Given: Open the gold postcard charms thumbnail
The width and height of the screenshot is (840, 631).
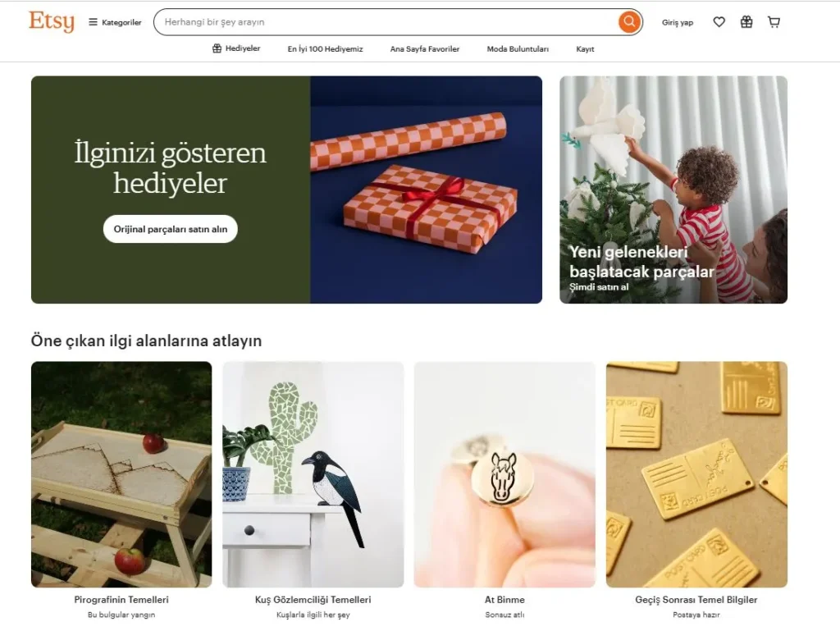Looking at the screenshot, I should [x=696, y=474].
